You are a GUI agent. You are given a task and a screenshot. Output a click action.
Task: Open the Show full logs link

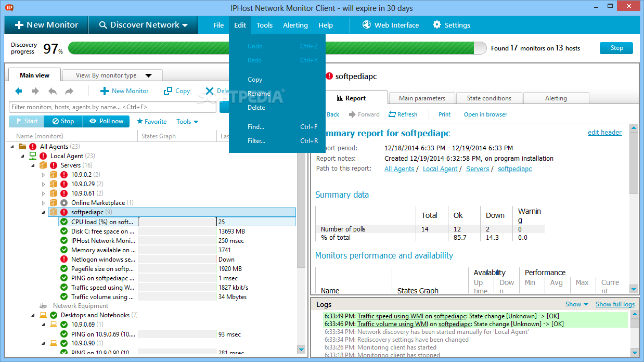615,304
